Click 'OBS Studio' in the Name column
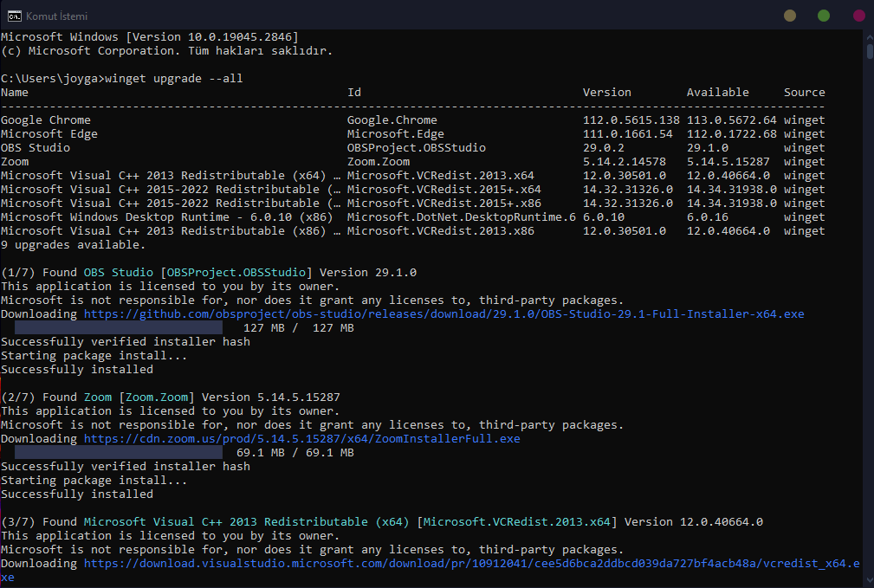874x588 pixels. point(36,148)
